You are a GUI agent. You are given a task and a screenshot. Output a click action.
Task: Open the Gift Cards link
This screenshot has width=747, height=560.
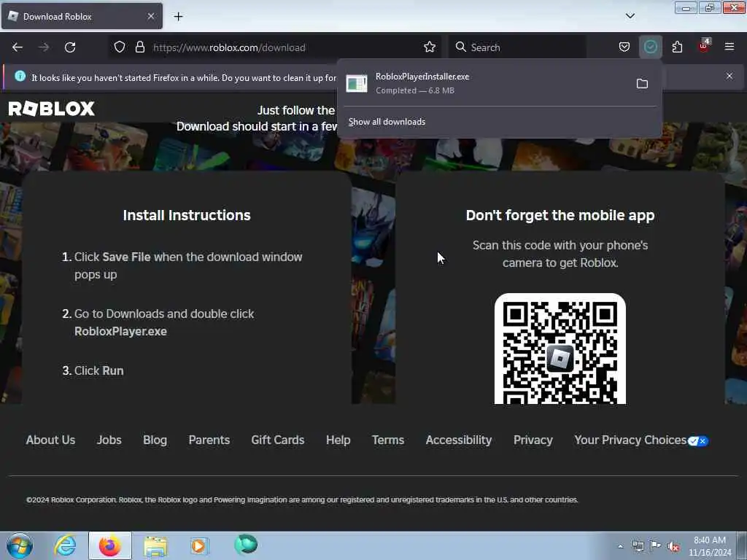(x=278, y=440)
